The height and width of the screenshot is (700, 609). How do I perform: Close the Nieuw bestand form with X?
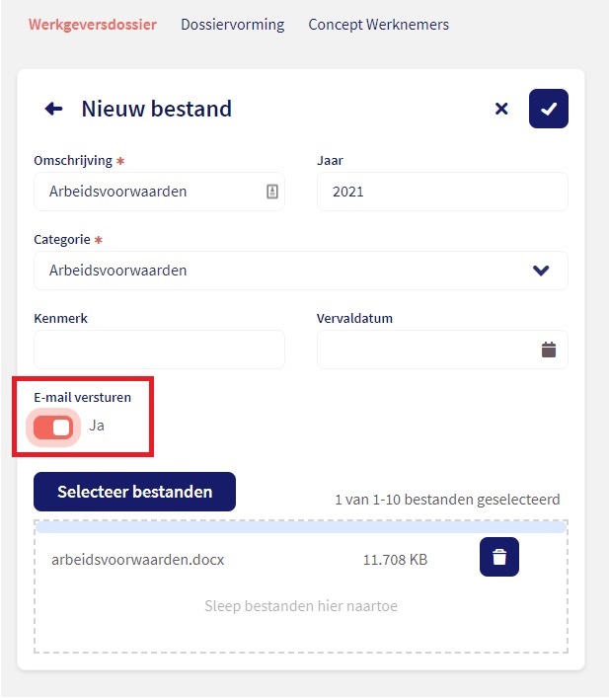(501, 109)
